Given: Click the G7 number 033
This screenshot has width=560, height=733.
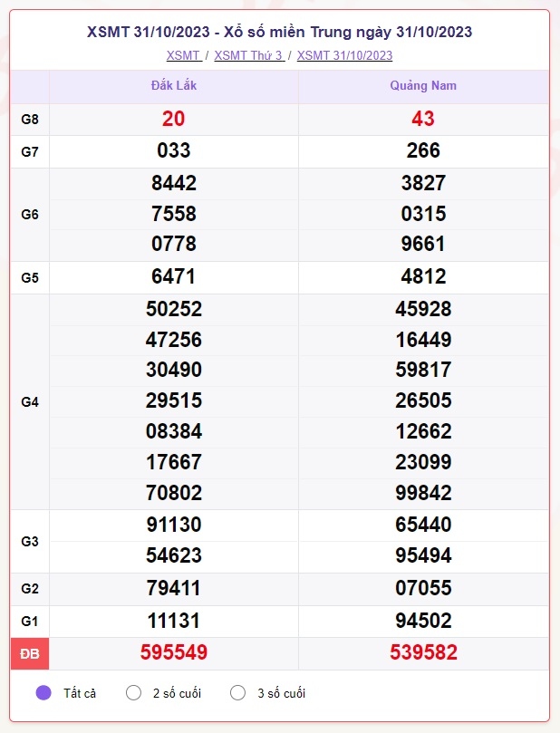Looking at the screenshot, I should pos(173,150).
